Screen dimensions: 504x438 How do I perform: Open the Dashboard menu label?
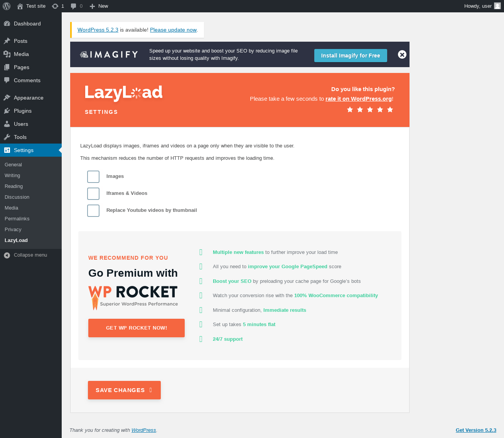[27, 24]
